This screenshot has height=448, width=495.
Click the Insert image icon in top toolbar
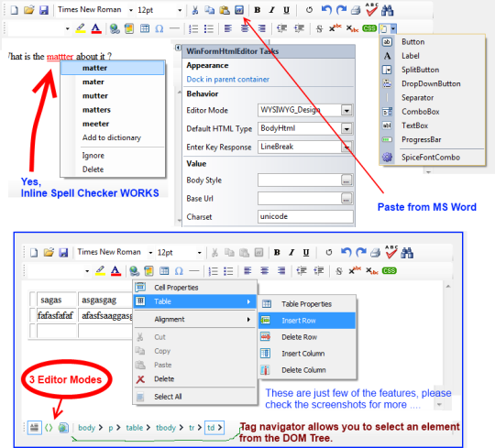pyautogui.click(x=129, y=28)
